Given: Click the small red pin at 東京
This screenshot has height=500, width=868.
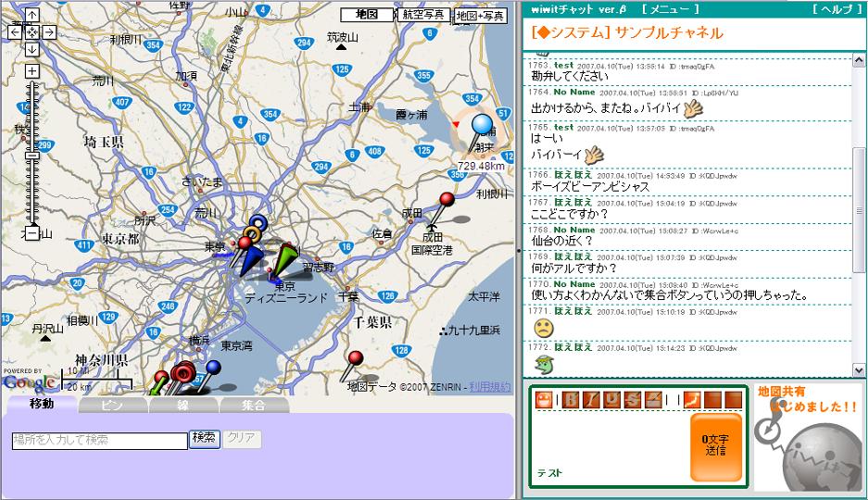Looking at the screenshot, I should [245, 244].
